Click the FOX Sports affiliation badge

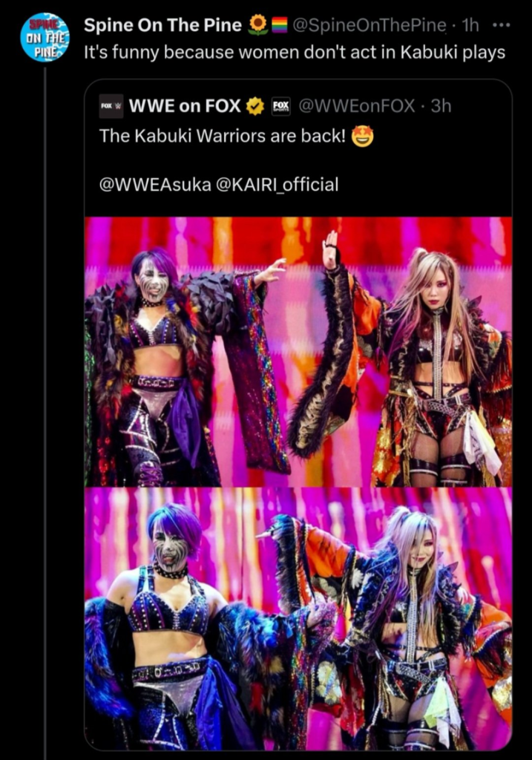(280, 105)
